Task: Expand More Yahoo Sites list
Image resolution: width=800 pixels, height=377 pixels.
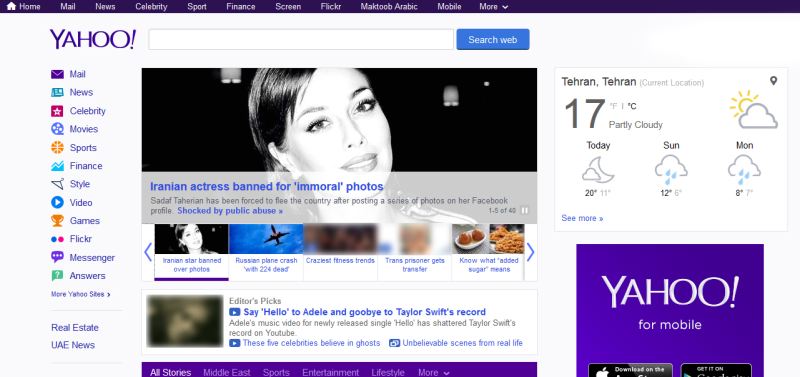Action: [81, 294]
